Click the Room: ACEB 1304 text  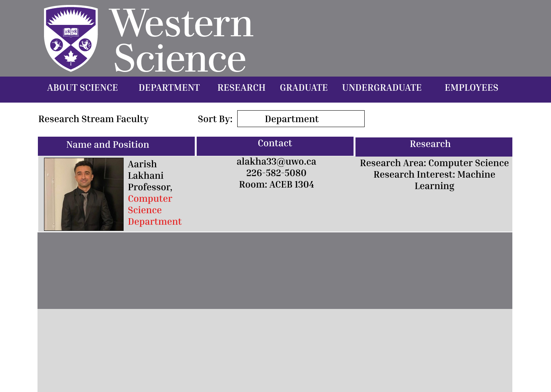coord(276,185)
